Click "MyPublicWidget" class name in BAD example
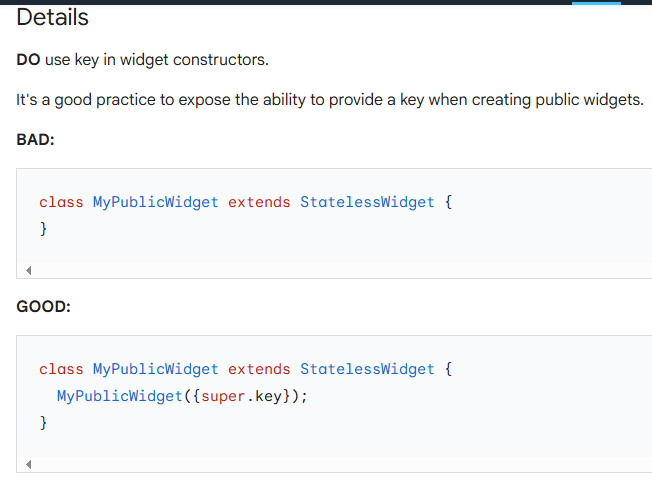The height and width of the screenshot is (486, 652). click(x=155, y=202)
